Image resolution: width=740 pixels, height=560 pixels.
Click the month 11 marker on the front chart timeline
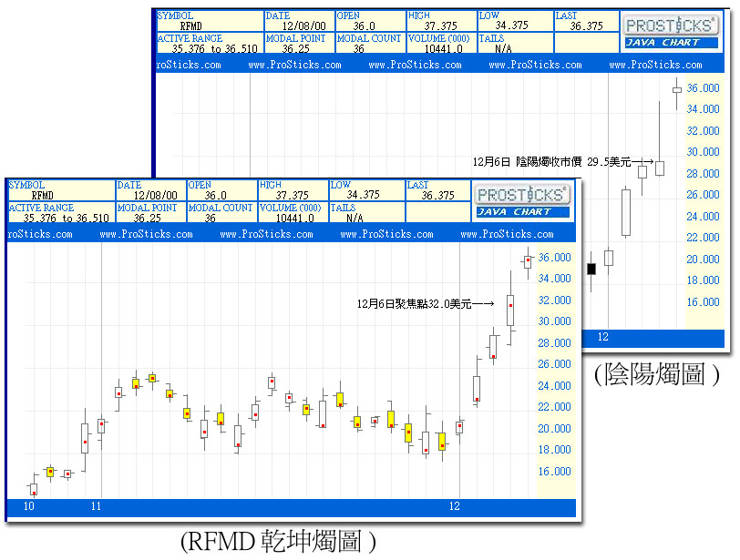(x=96, y=505)
